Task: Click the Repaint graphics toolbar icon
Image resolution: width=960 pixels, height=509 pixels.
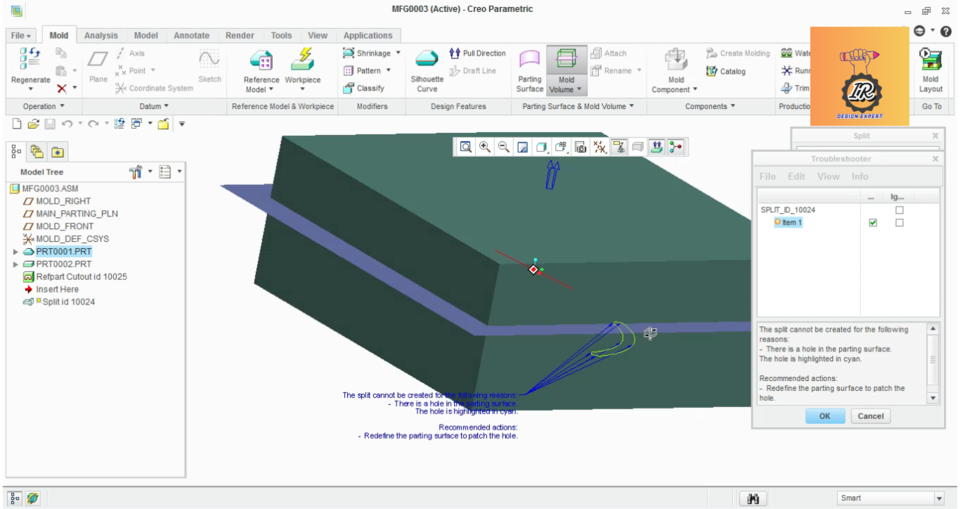Action: (x=523, y=147)
